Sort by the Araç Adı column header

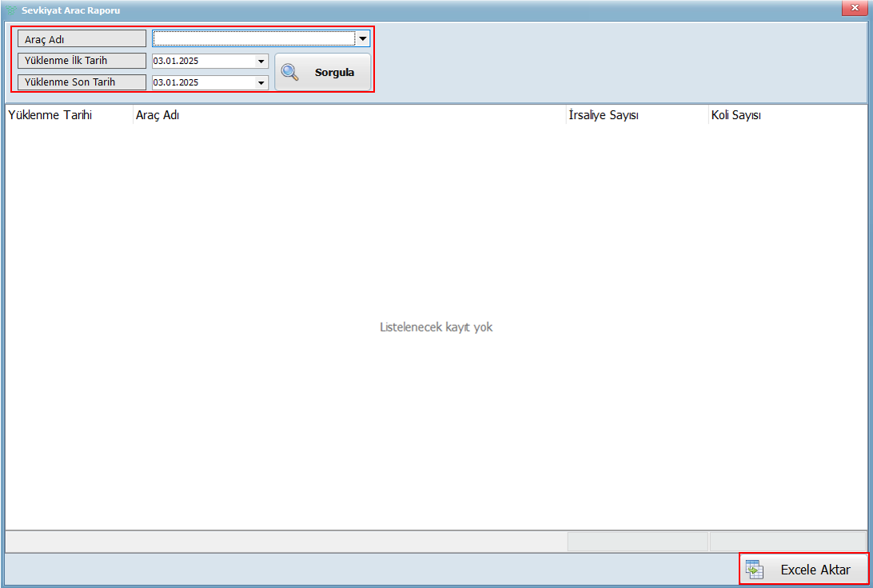tap(157, 115)
